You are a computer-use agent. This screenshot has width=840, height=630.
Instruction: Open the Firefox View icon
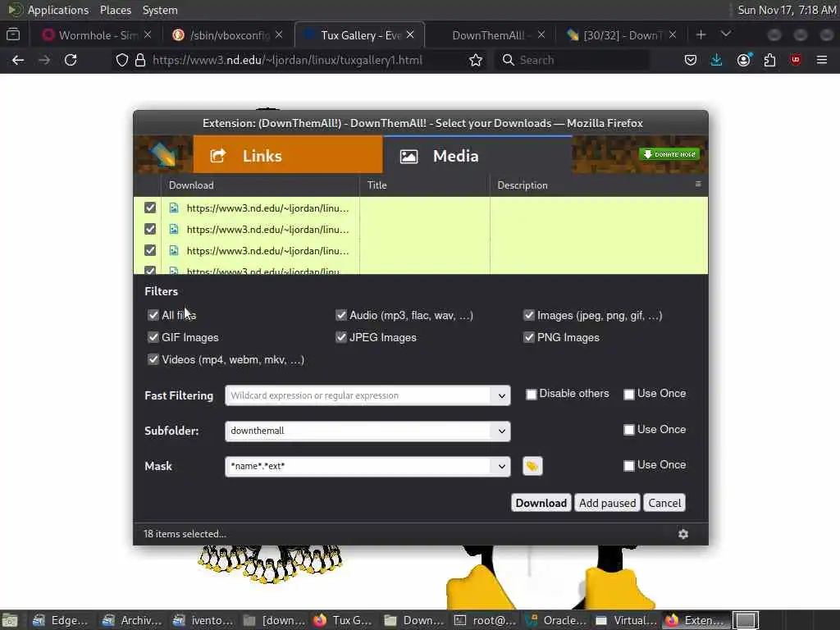(x=13, y=34)
